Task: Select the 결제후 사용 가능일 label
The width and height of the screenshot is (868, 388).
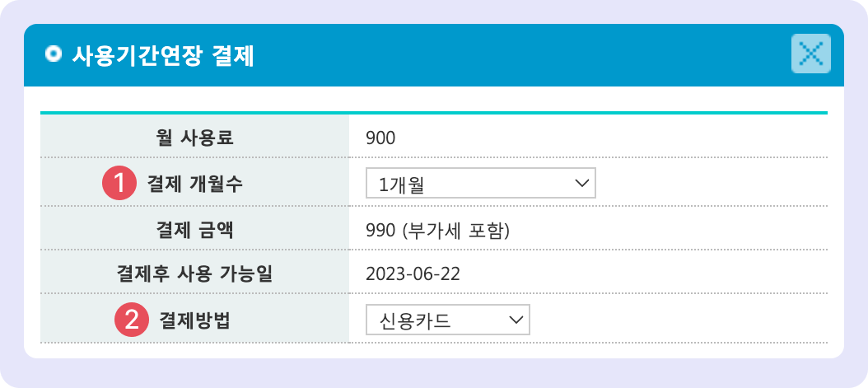Action: tap(194, 274)
